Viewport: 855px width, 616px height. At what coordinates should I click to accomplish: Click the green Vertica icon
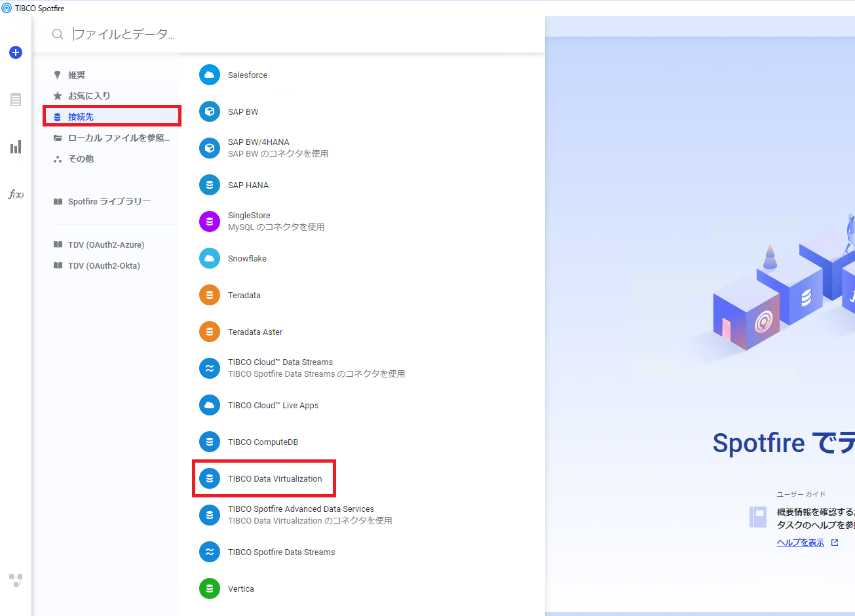(x=210, y=589)
